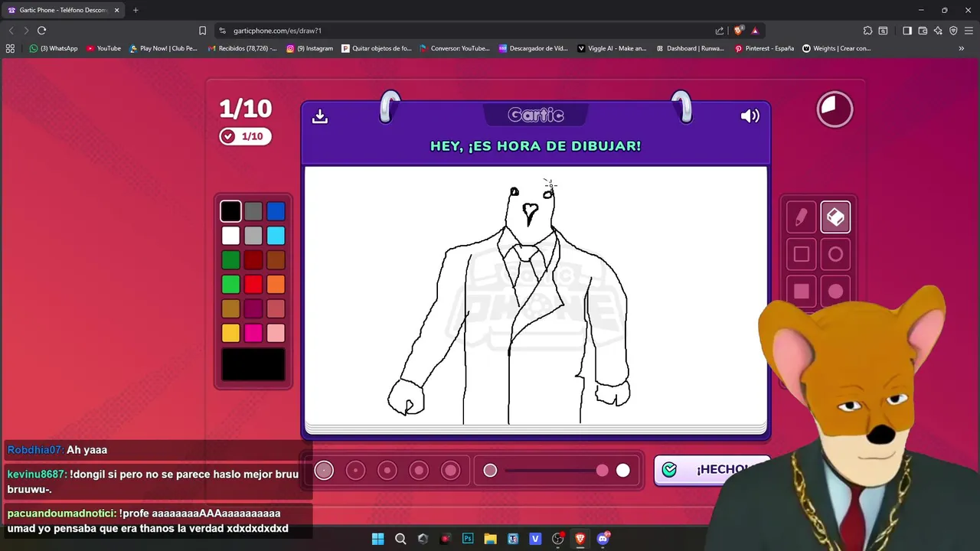Open Weights bookmark
980x551 pixels.
coord(837,48)
